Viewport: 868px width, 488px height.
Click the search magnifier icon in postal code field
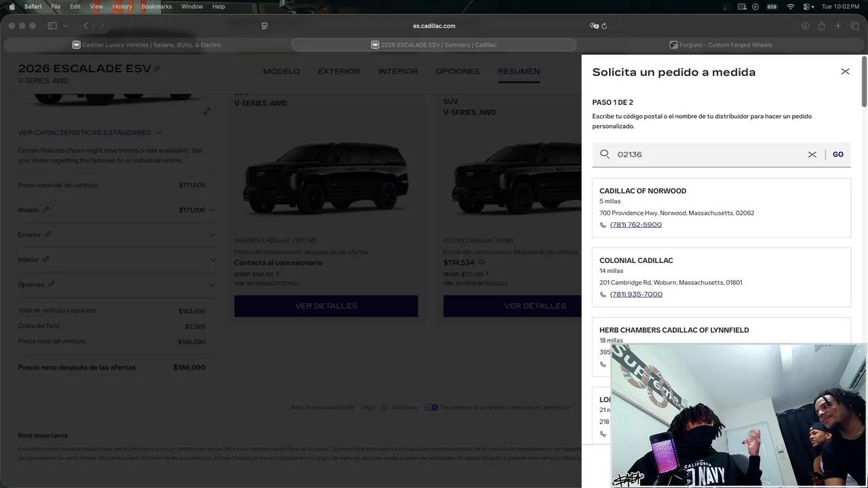(605, 154)
